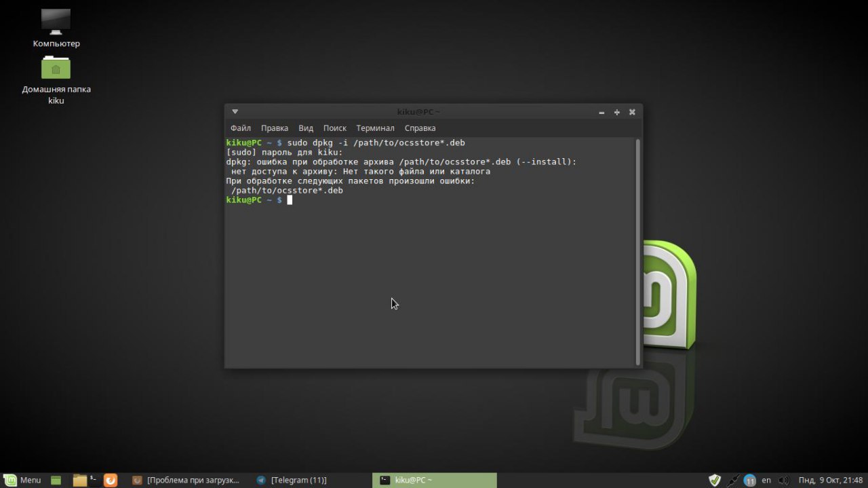Select the kiku@PC ~ taskbar entry
Screen dimensions: 868x488
434,481
